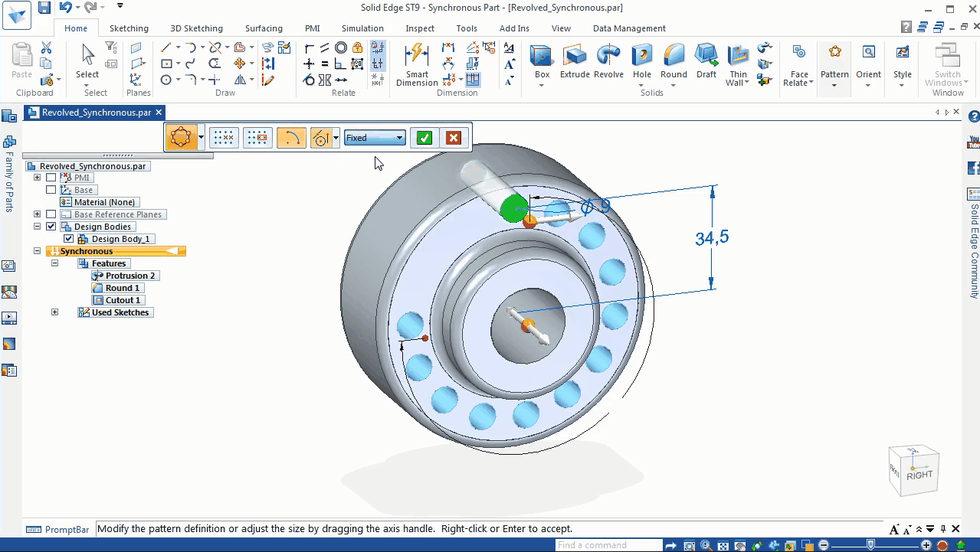Select the Revolve tool

(x=608, y=61)
